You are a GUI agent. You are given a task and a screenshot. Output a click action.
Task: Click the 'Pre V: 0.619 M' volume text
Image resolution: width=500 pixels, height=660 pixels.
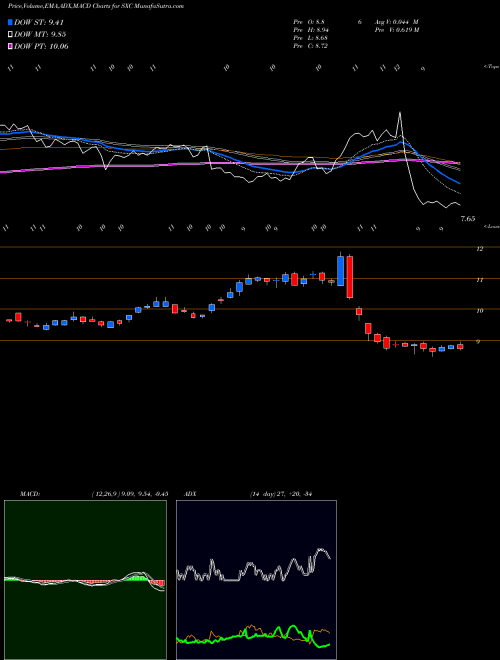click(x=396, y=30)
